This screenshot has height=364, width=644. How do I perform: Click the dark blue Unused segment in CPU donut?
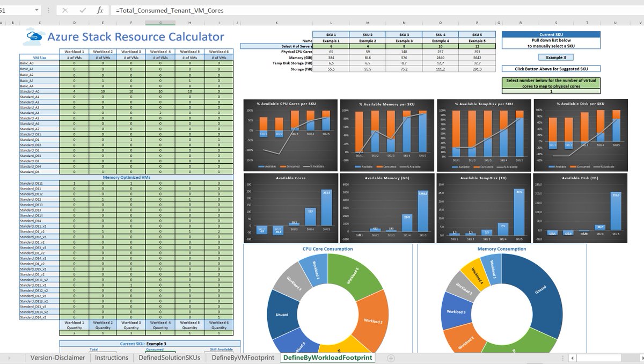pyautogui.click(x=281, y=315)
